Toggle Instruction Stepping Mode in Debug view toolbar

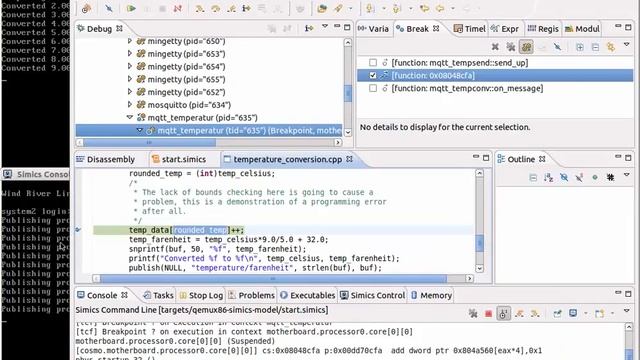click(x=309, y=28)
